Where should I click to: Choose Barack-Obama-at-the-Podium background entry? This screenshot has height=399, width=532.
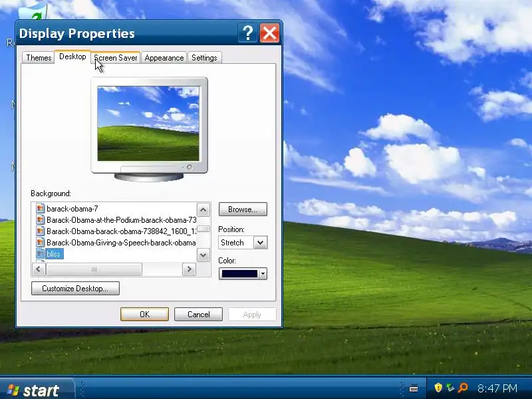[122, 220]
